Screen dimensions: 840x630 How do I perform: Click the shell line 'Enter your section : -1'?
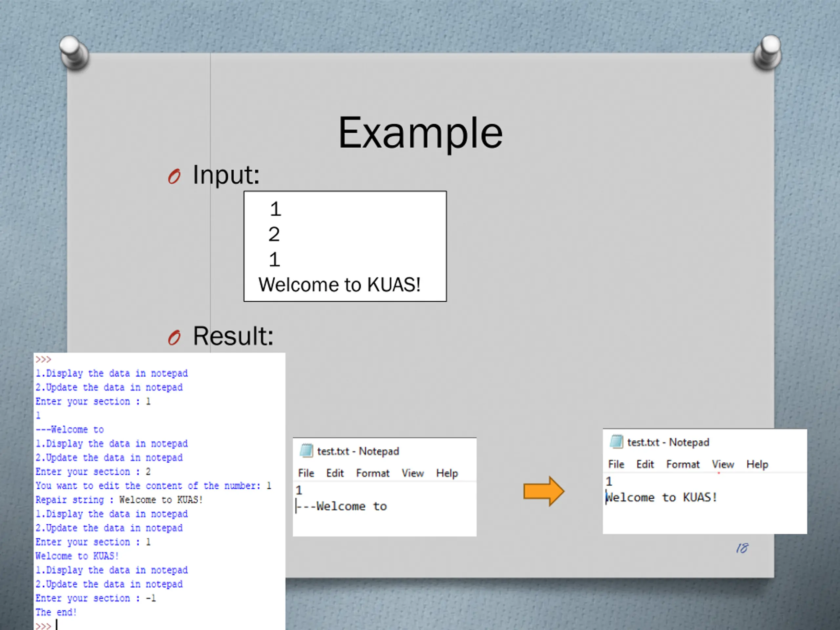coord(96,598)
